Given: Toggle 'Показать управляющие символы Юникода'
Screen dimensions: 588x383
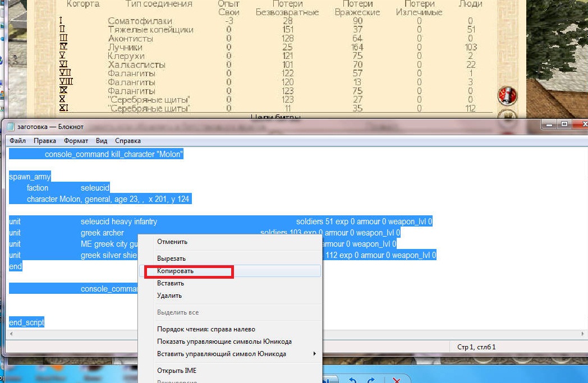Looking at the screenshot, I should click(224, 342).
